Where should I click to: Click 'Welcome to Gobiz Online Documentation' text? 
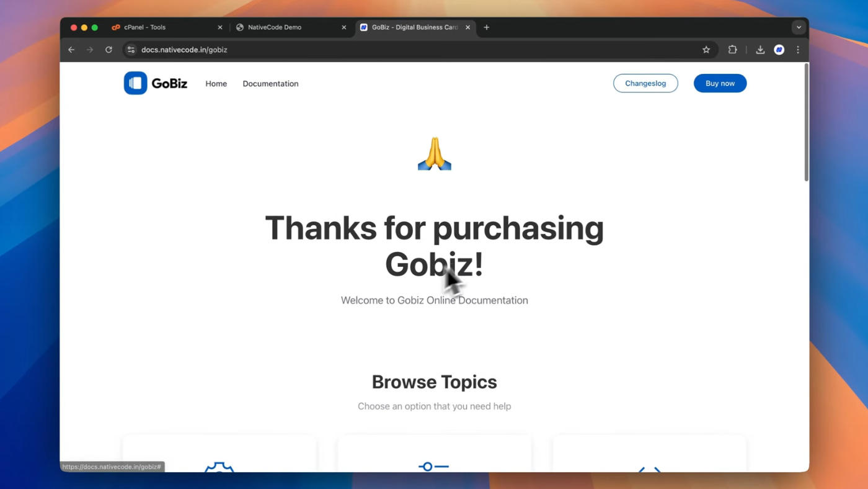coord(434,300)
